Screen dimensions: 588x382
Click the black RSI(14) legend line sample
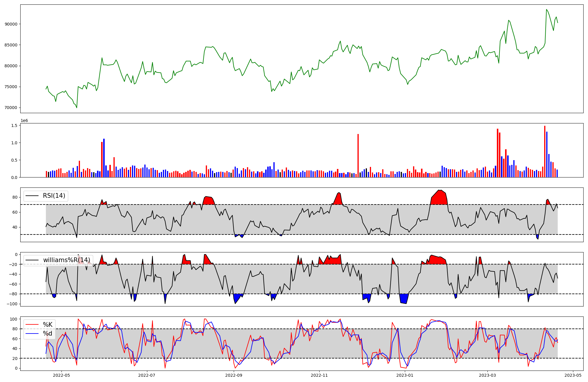[x=32, y=196]
